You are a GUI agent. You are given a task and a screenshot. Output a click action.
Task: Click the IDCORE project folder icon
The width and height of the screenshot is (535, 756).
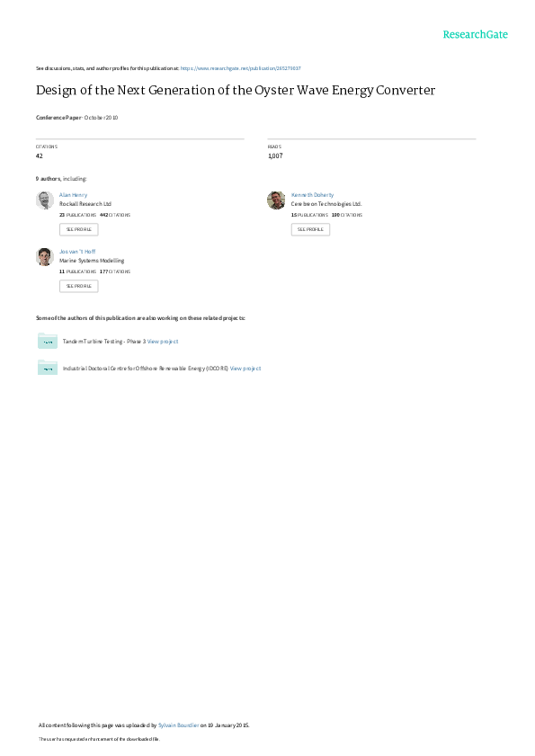click(x=48, y=368)
